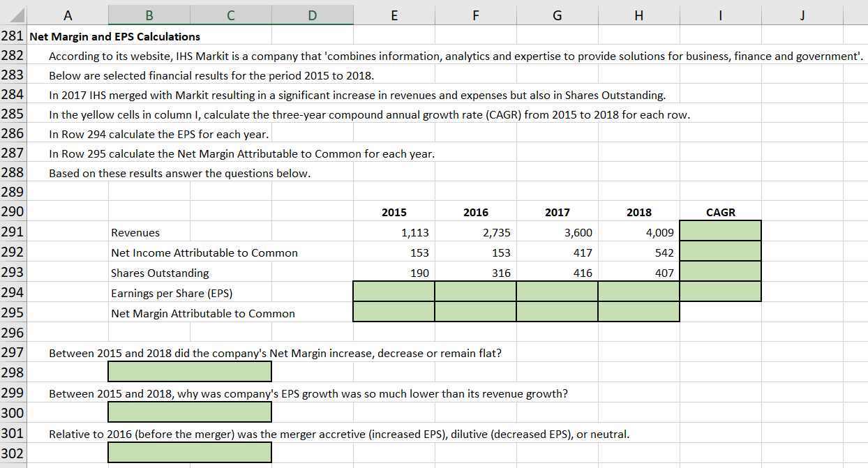
Task: Select the answer cell below the merger question
Action: coord(189,452)
